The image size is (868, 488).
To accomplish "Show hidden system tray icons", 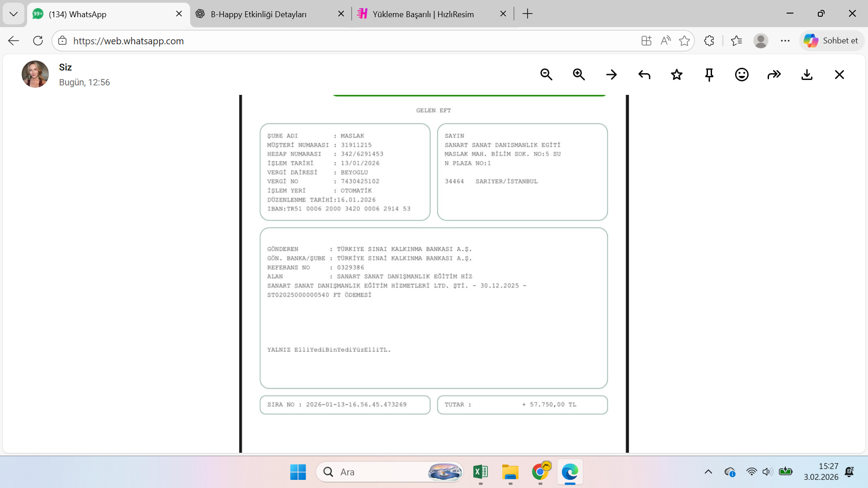I will point(708,472).
